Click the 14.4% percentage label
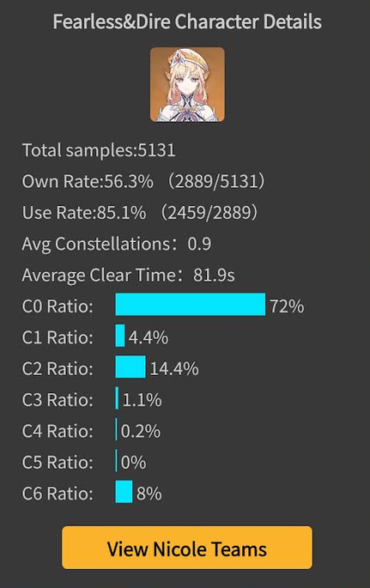The width and height of the screenshot is (370, 588). (x=174, y=368)
